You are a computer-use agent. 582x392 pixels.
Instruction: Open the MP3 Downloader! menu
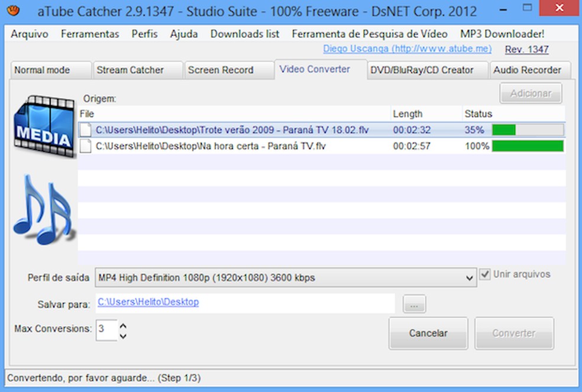(x=502, y=34)
